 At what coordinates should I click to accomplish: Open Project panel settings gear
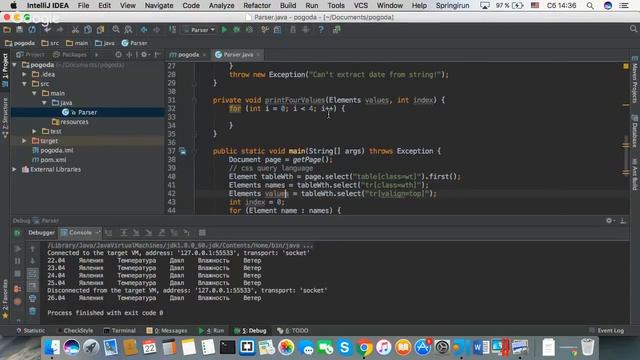[x=144, y=54]
